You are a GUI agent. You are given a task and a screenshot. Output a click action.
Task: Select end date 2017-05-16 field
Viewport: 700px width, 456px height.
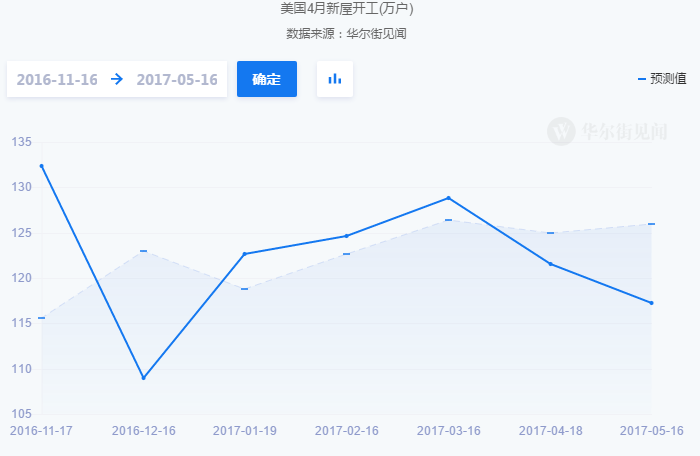pyautogui.click(x=177, y=79)
